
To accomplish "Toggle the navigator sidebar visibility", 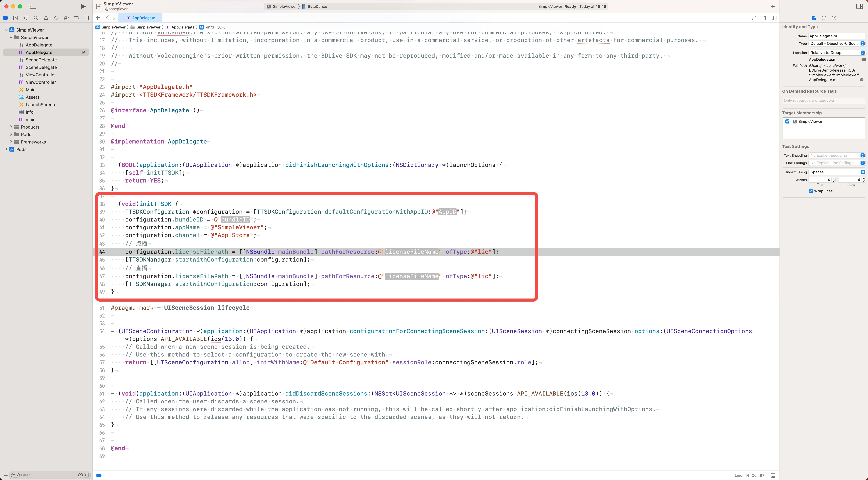I will pos(33,6).
